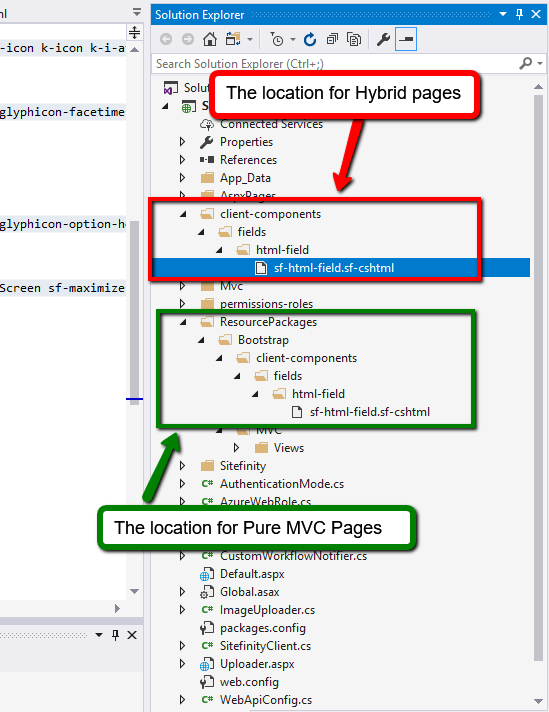Select client-components folder under Bootstrap
549x712 pixels.
[307, 358]
